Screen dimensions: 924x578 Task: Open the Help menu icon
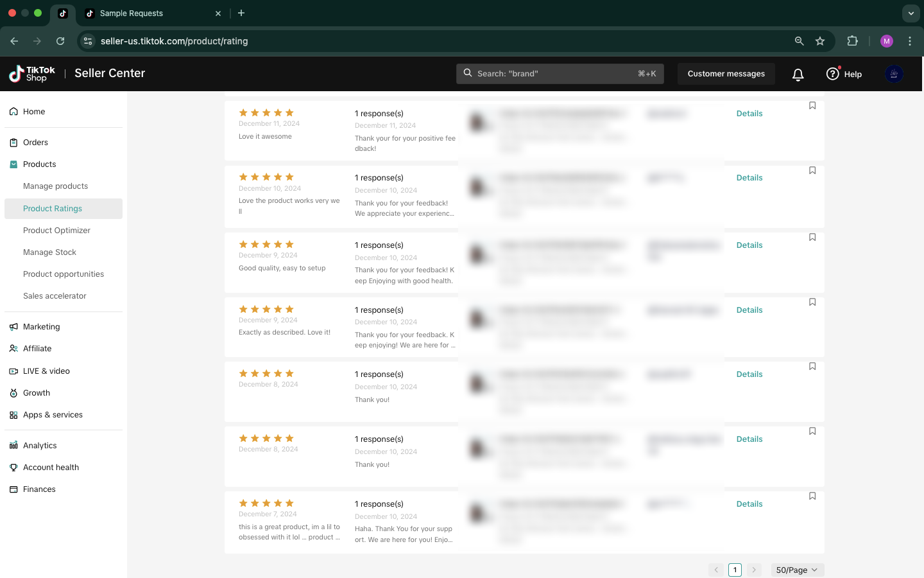833,74
